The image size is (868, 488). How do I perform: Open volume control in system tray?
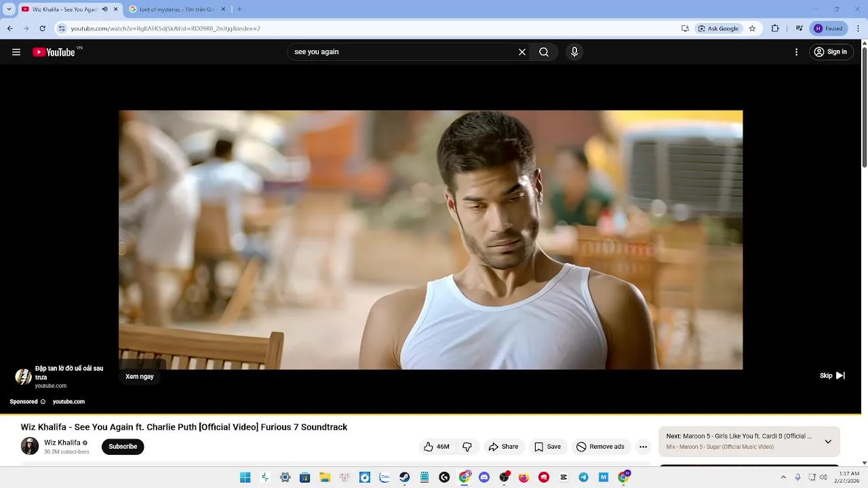click(823, 477)
